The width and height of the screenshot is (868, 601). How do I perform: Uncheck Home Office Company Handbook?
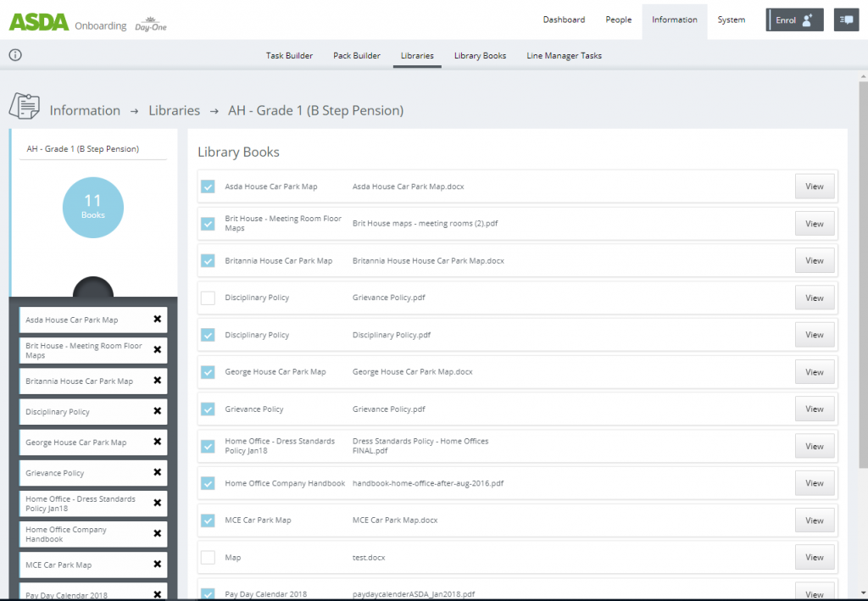[x=208, y=483]
